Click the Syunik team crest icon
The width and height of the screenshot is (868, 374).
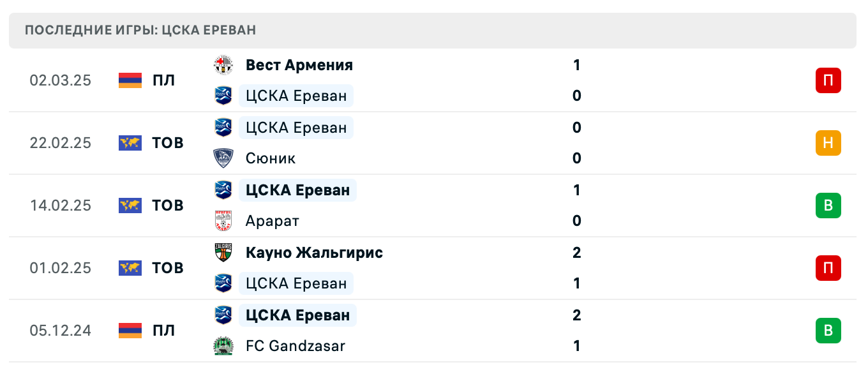click(223, 158)
